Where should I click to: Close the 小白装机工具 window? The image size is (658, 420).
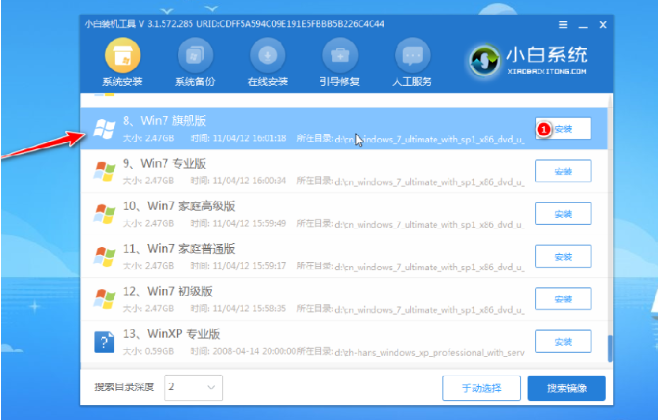(603, 25)
